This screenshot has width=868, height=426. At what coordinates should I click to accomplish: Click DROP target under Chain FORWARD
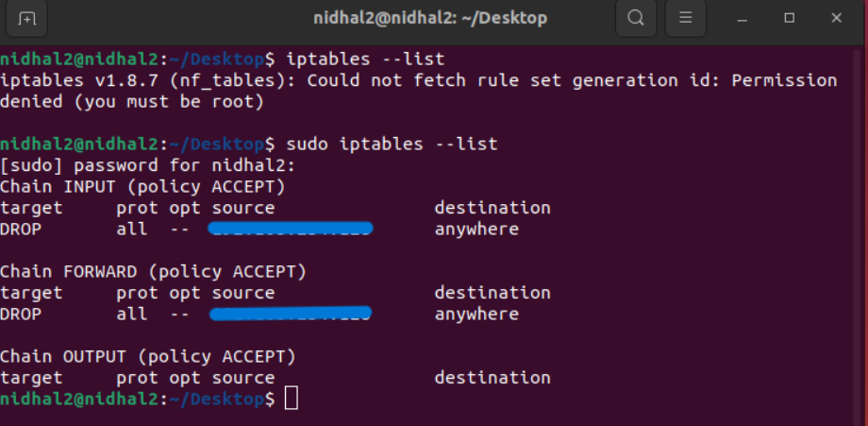coord(21,314)
